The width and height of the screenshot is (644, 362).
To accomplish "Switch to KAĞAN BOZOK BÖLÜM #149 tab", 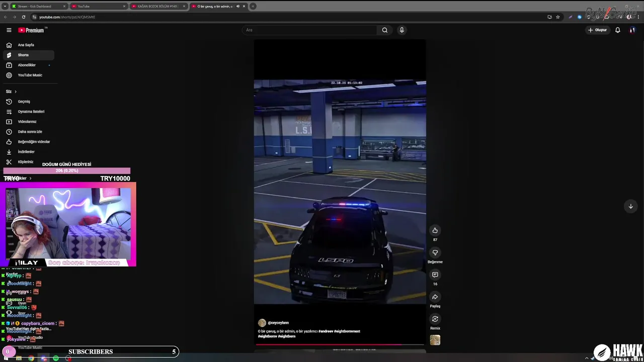I will [x=158, y=7].
